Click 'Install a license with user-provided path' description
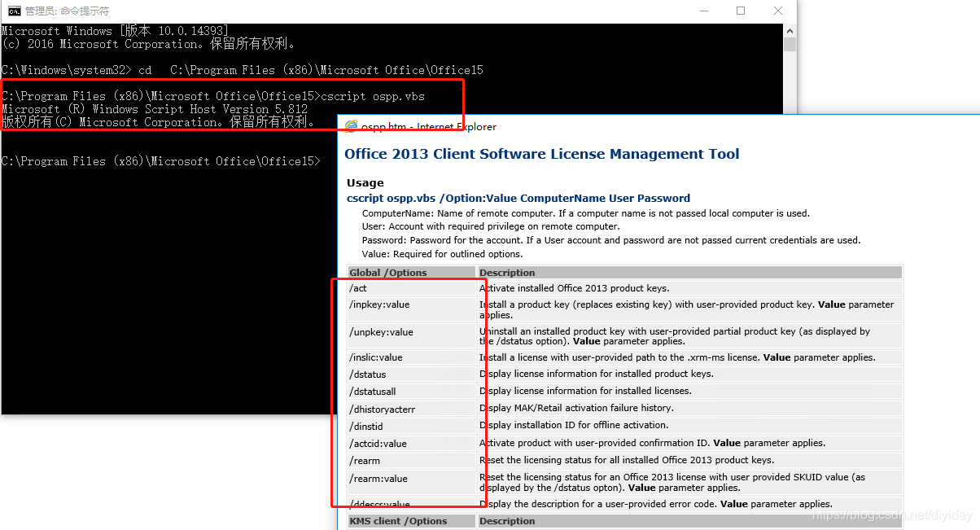This screenshot has height=530, width=980. click(x=689, y=357)
